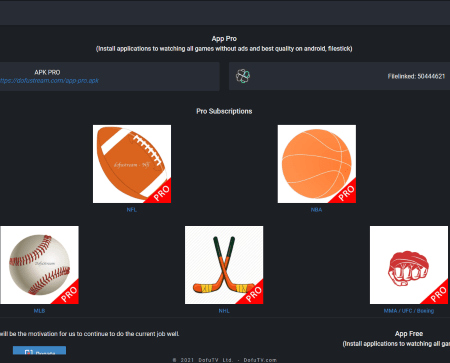Open the NBA Pro basketball thumbnail
450x363 pixels.
[x=317, y=164]
